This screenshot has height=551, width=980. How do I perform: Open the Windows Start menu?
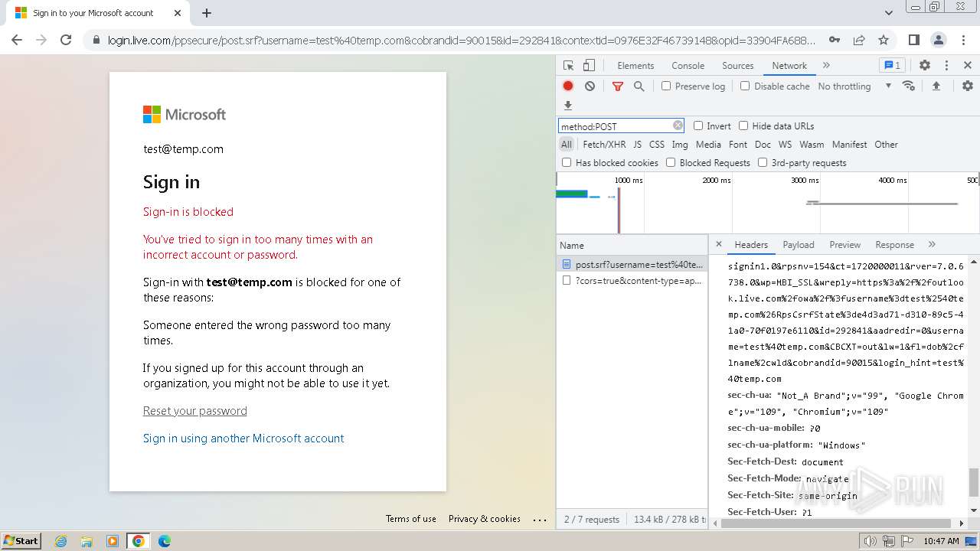pos(21,540)
